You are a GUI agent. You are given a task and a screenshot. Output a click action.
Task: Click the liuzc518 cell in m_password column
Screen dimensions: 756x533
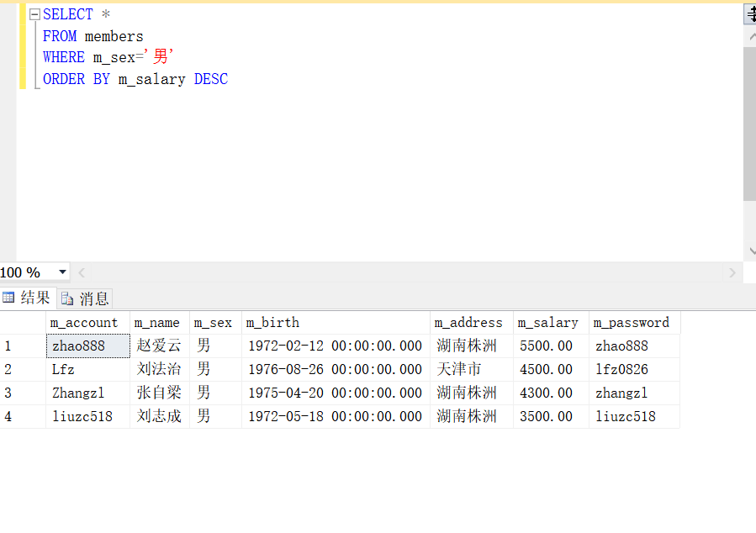pos(635,416)
